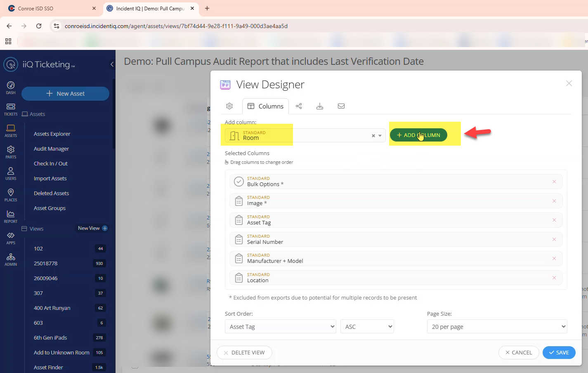This screenshot has width=588, height=373.
Task: Open the share options in View Designer
Action: [299, 106]
